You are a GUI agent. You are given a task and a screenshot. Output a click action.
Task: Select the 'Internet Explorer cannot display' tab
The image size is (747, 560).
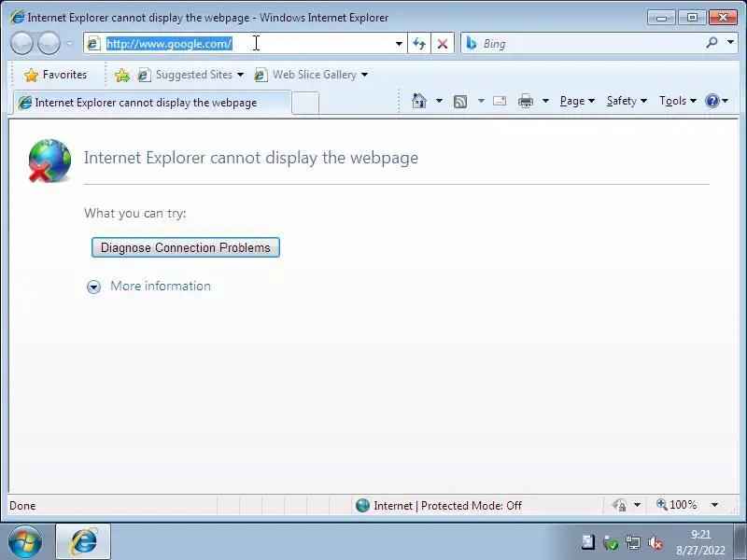click(151, 103)
